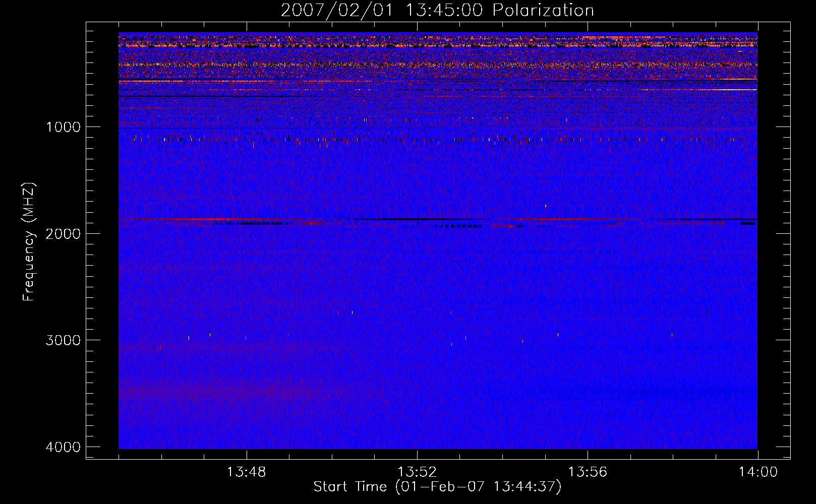Screen dimensions: 816x504
Task: Click the 'Start Time (01-Feb-07 13:44:37)' x-axis label
Action: [437, 487]
